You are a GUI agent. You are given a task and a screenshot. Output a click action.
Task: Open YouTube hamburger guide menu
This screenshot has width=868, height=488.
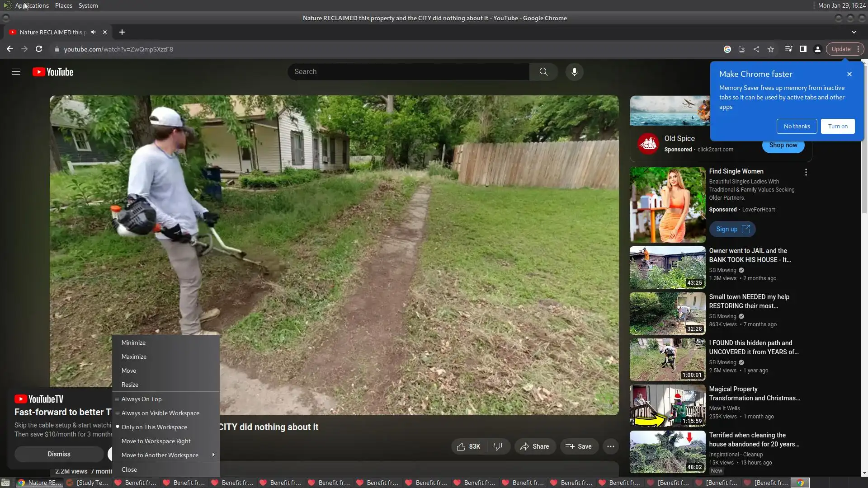coord(16,72)
